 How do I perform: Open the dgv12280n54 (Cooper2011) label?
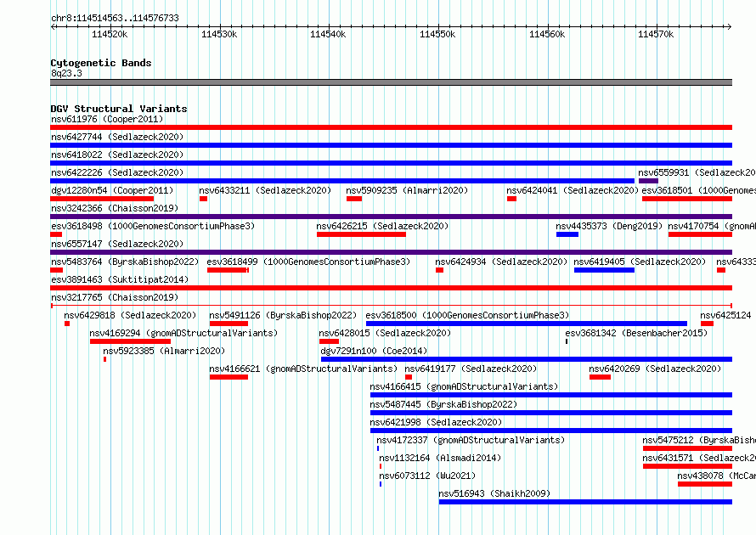click(x=112, y=190)
